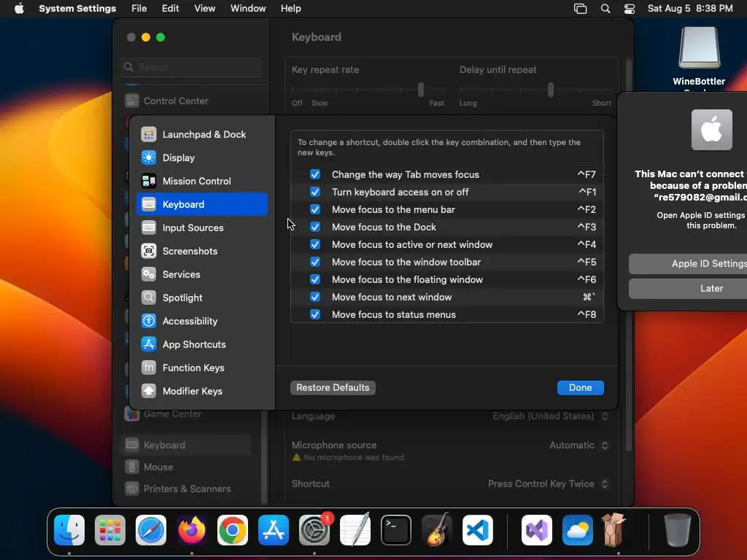Open Modifier Keys category

tap(202, 391)
